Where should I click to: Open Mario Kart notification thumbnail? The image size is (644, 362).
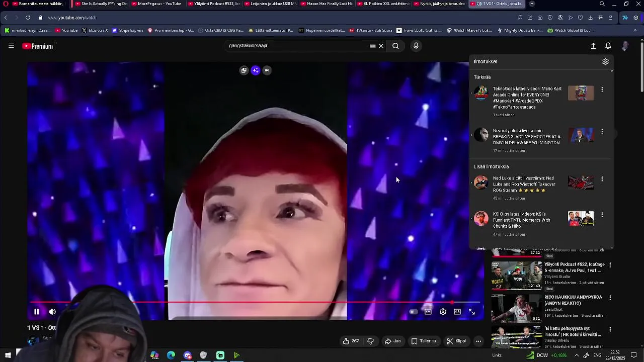[581, 93]
